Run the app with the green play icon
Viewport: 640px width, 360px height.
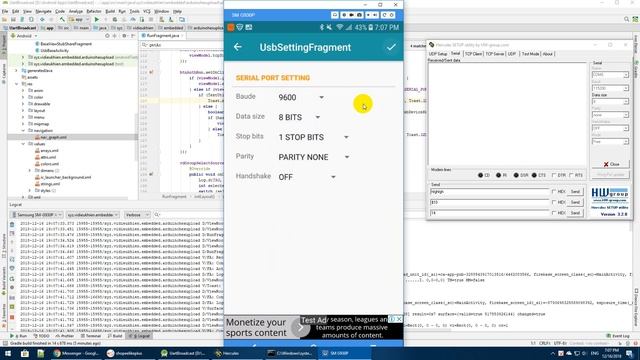tap(97, 20)
